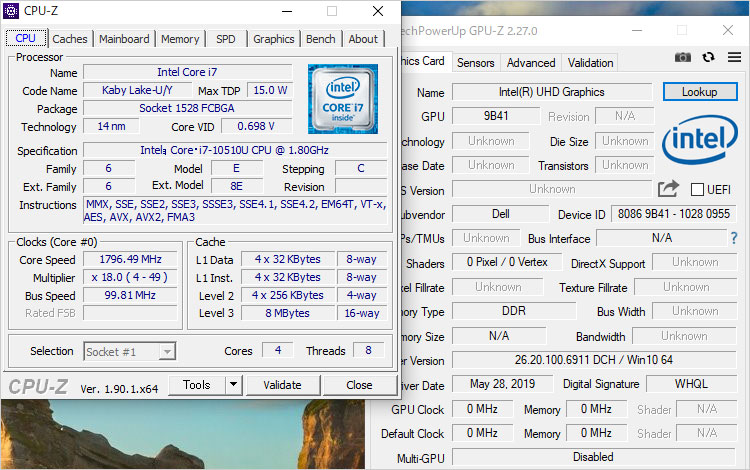Image resolution: width=750 pixels, height=470 pixels.
Task: Click the Lookup button in GPU-Z
Action: [x=700, y=92]
